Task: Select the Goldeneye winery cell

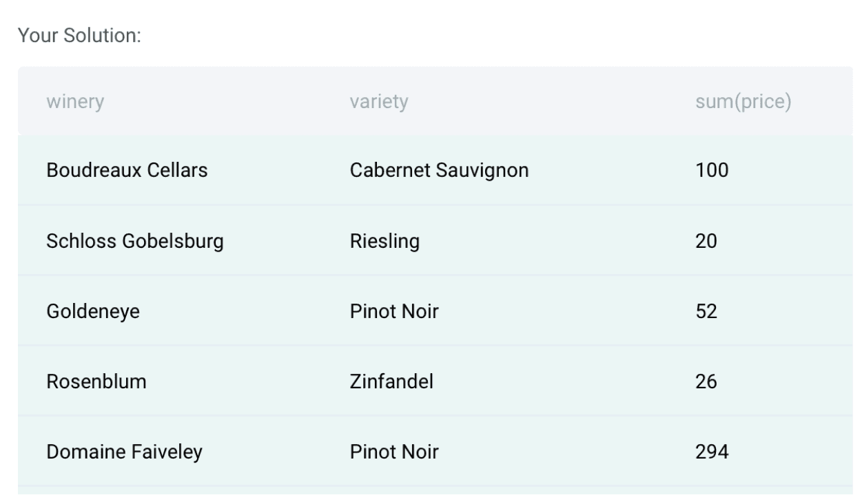Action: point(93,312)
